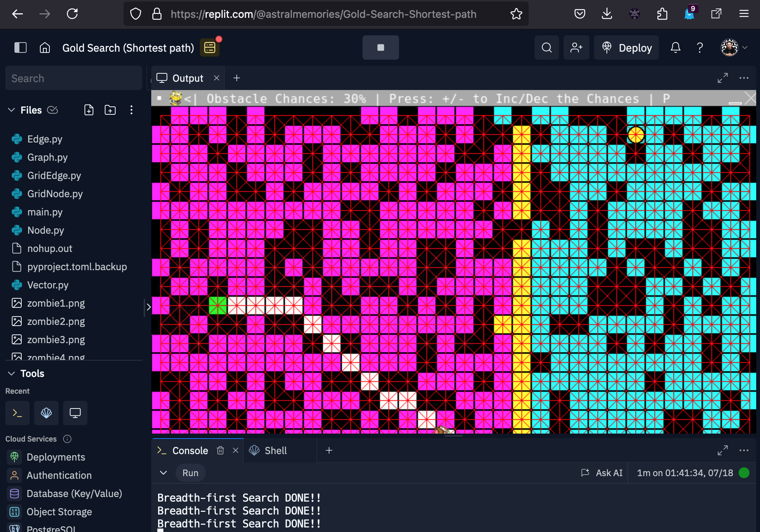Open Graph.py file
The image size is (760, 532).
47,157
